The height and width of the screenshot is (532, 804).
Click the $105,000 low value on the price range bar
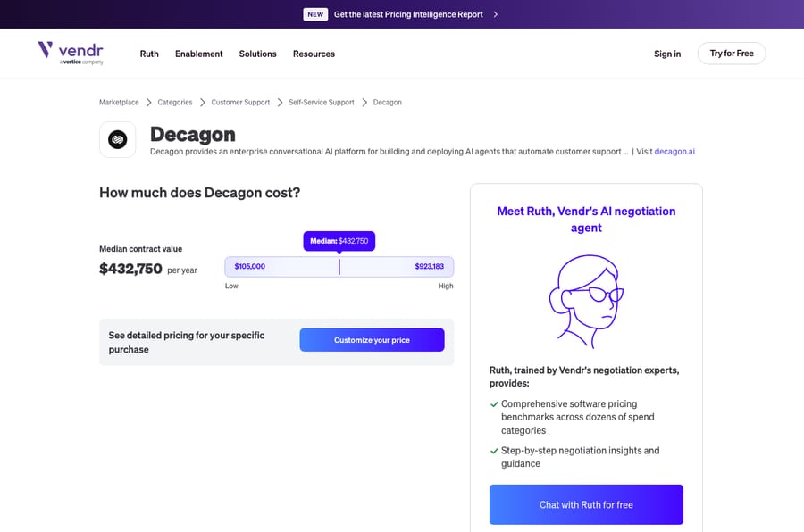(x=250, y=266)
